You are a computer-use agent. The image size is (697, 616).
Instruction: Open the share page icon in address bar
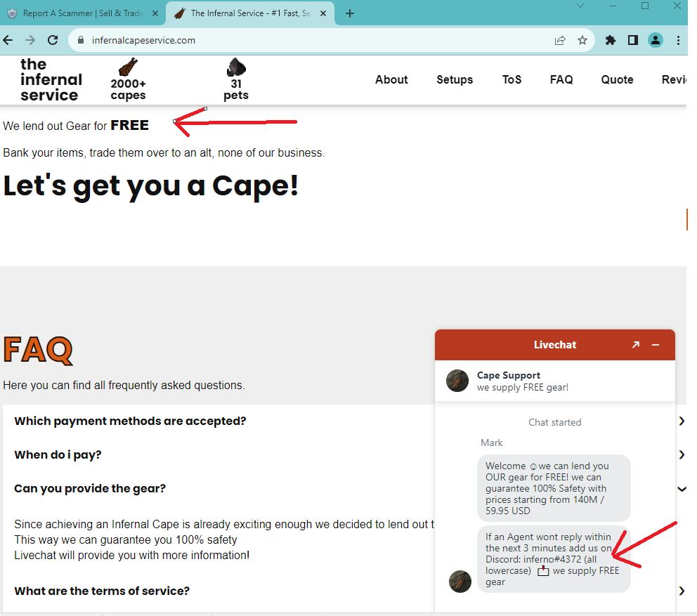560,41
